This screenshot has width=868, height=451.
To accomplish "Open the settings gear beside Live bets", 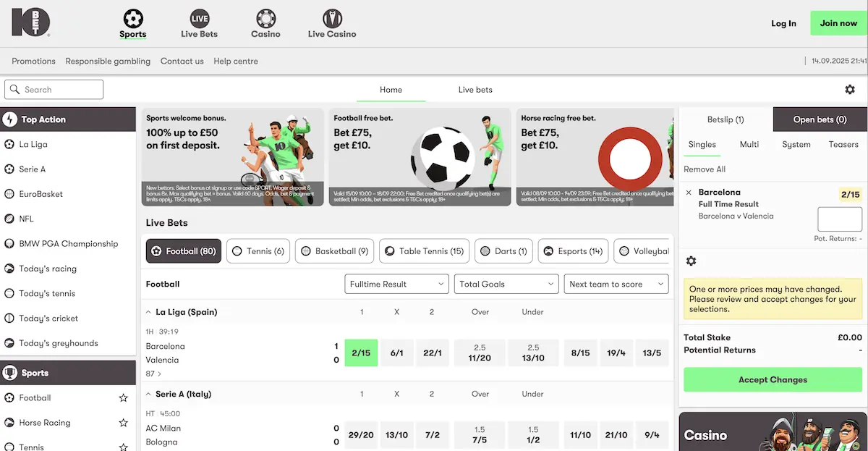I will (x=850, y=90).
